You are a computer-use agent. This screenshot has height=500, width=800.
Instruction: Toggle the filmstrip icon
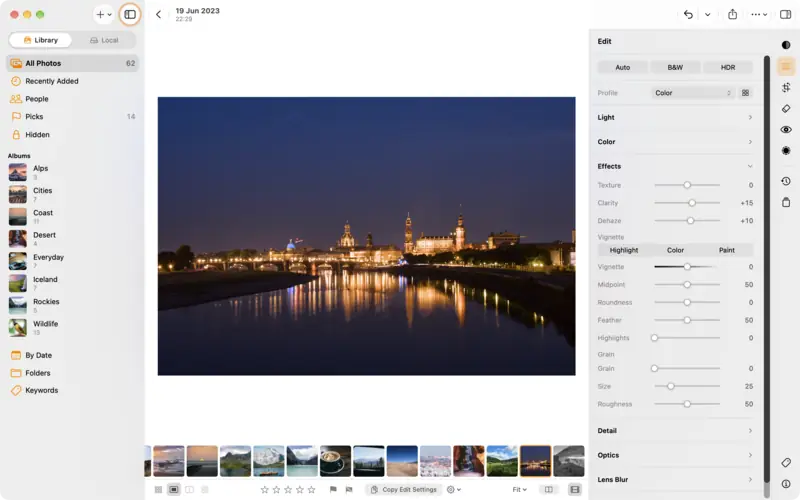point(575,489)
